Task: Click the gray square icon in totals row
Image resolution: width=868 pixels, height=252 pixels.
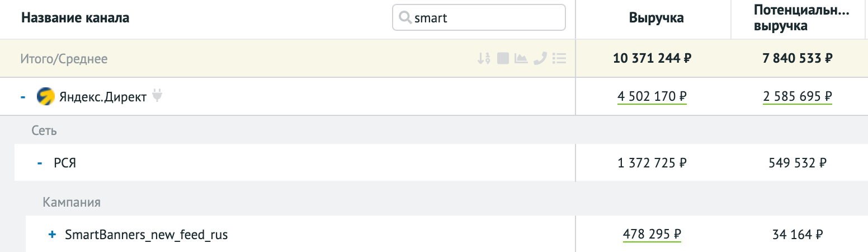Action: coord(503,58)
